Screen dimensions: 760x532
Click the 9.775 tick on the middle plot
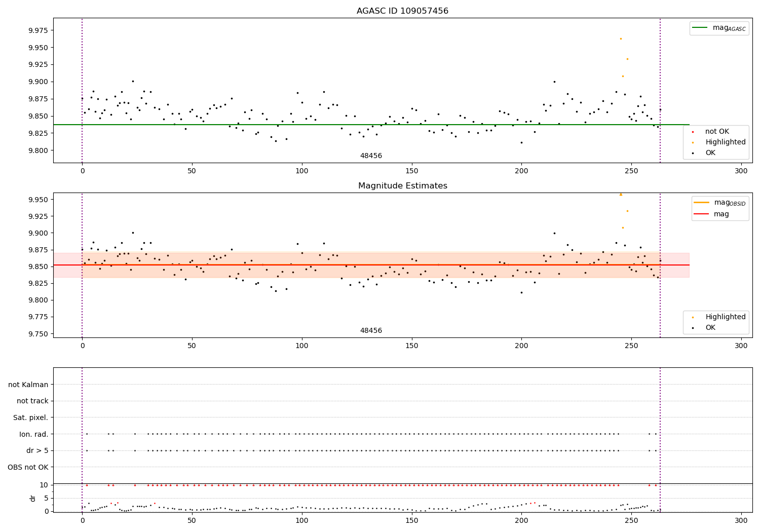tap(38, 317)
